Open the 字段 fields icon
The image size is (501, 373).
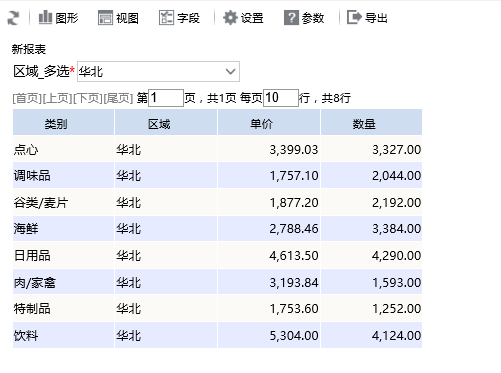click(166, 18)
